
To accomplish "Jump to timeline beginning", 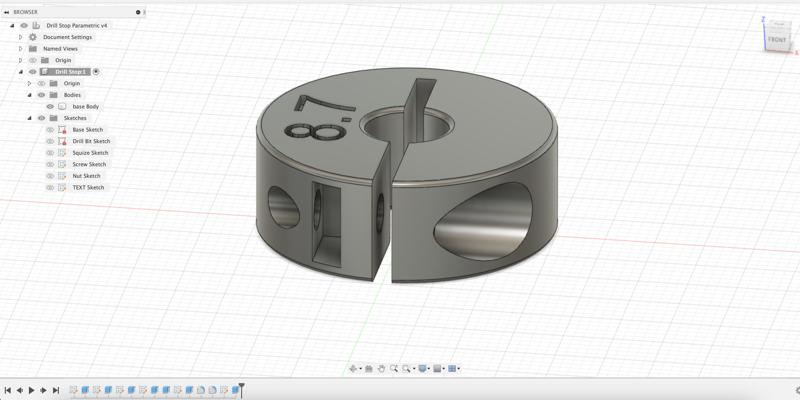I will coord(8,390).
